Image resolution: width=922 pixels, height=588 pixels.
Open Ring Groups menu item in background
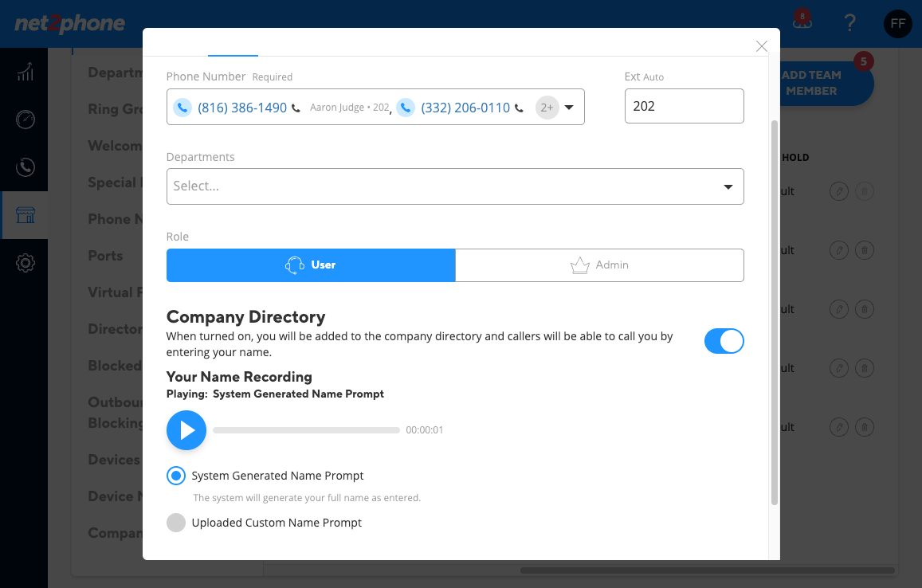tap(116, 109)
